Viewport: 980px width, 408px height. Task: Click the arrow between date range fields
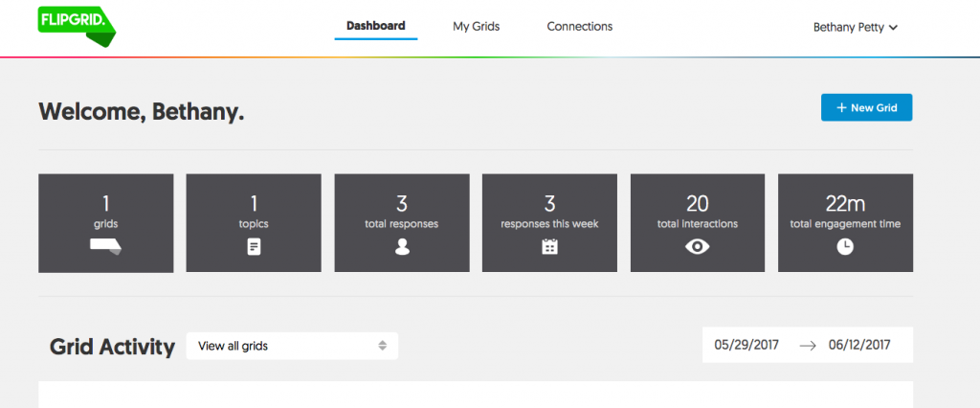808,346
